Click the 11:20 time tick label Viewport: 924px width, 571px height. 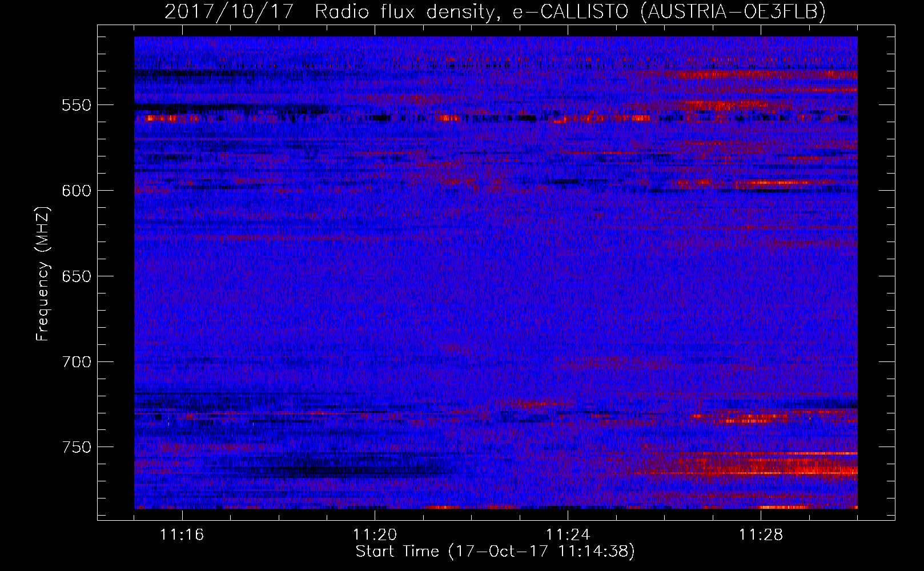click(375, 534)
